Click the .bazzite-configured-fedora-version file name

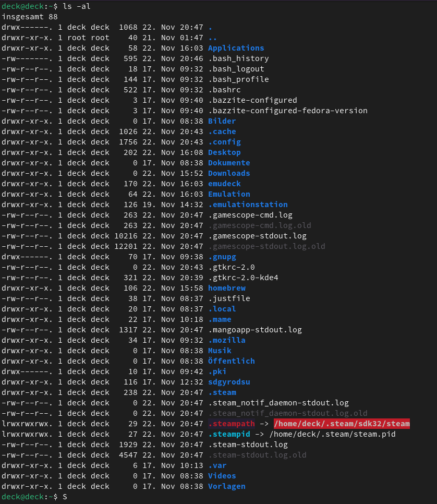coord(287,111)
